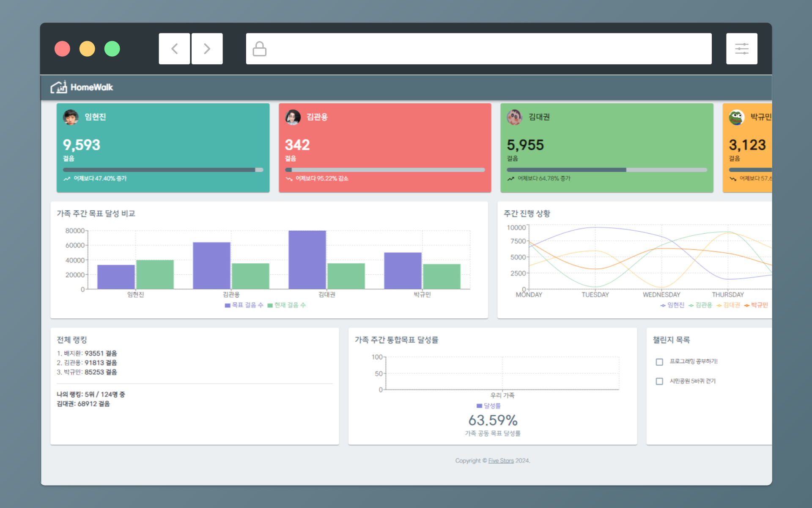Toggle 김관용 line in weekly progress legend

click(700, 305)
